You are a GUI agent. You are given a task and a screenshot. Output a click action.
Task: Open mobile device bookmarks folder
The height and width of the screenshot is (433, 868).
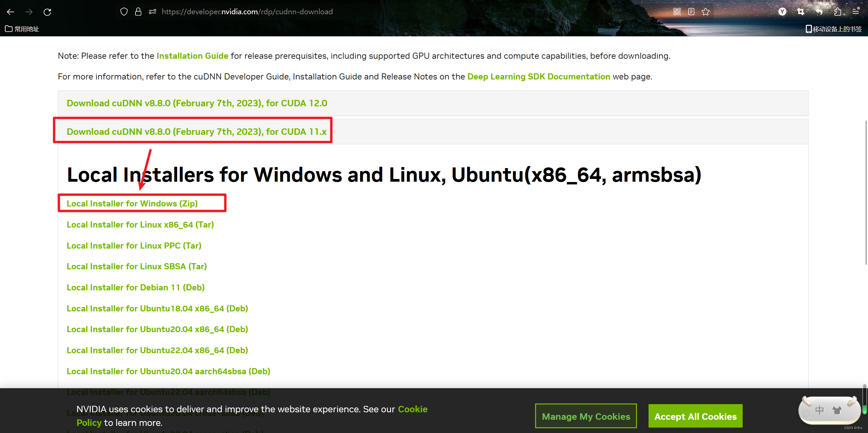pos(834,29)
